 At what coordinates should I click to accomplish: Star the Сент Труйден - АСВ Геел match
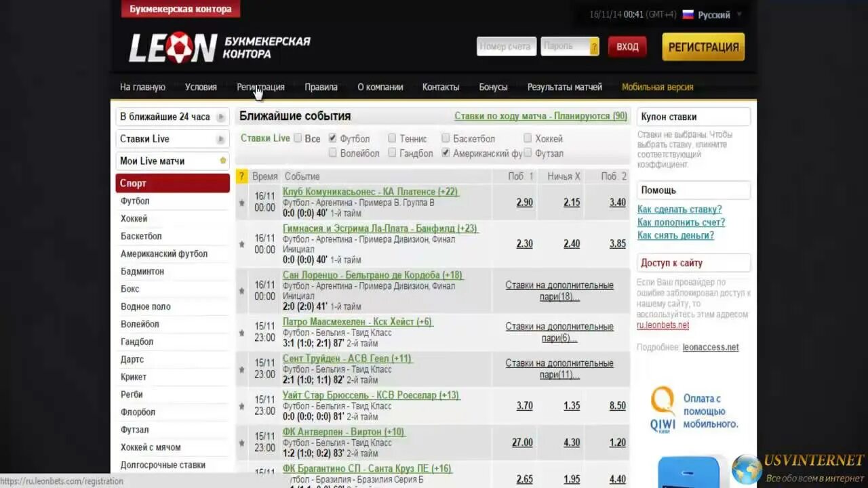(241, 369)
